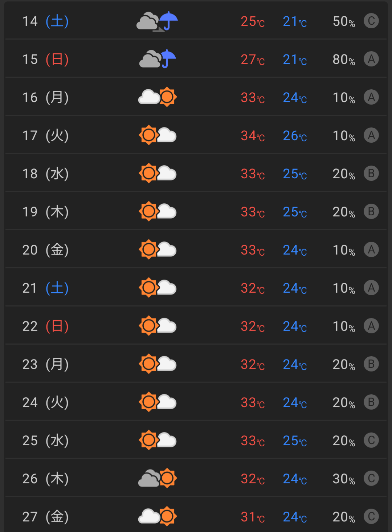Select the 15 (日) date label
The image size is (392, 532).
45,60
